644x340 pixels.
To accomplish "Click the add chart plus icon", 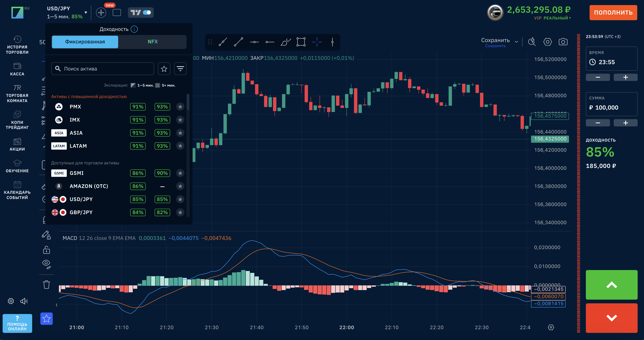I will [101, 13].
